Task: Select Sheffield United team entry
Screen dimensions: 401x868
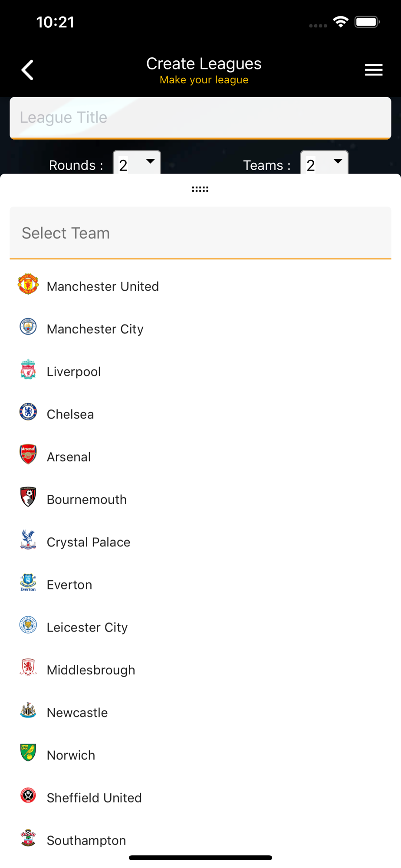Action: coord(94,798)
